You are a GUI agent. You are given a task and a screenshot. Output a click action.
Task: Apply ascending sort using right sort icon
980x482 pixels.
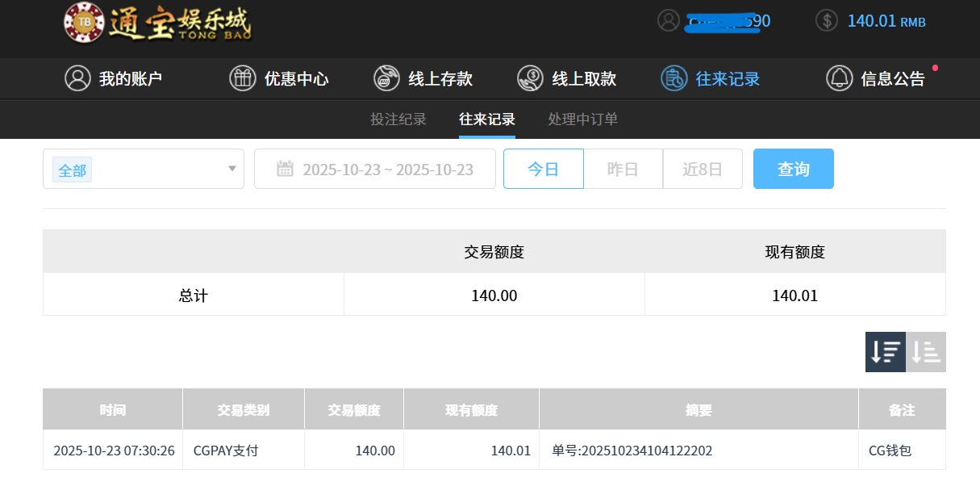(x=925, y=351)
